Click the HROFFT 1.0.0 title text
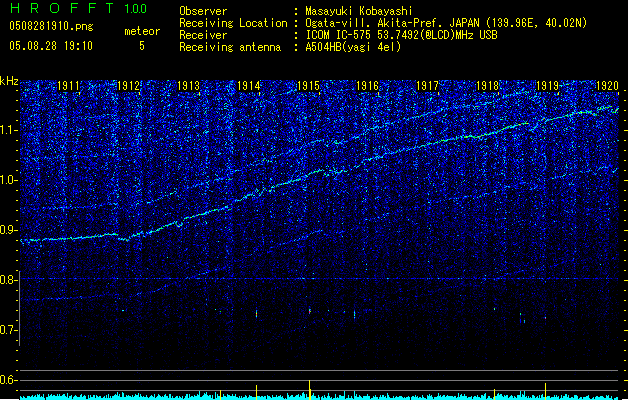 78,8
